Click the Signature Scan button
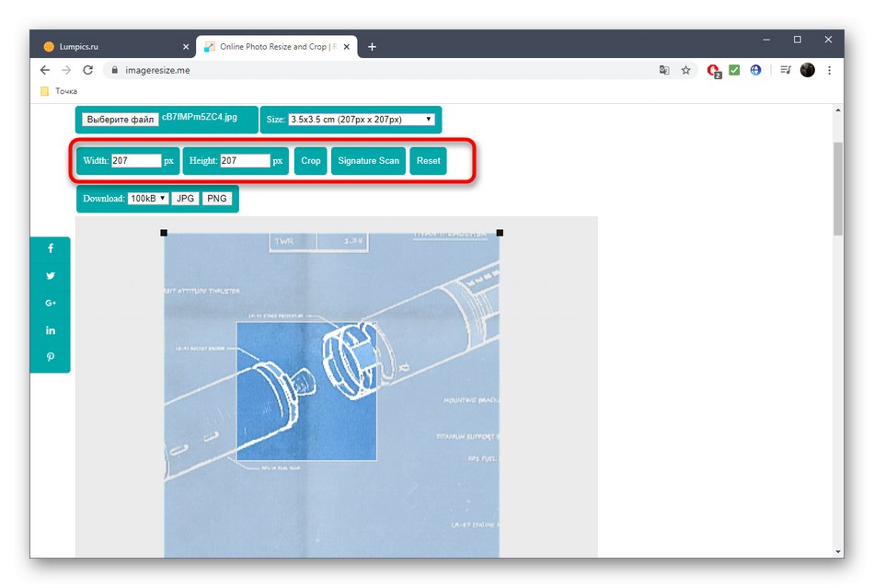Screen dimensions: 874x588 point(367,160)
